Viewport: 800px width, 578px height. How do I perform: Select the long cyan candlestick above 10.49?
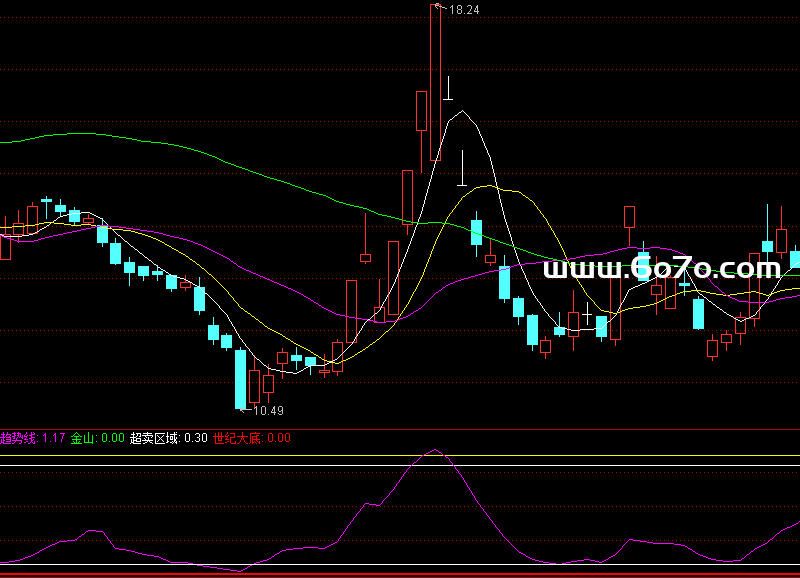tap(240, 379)
